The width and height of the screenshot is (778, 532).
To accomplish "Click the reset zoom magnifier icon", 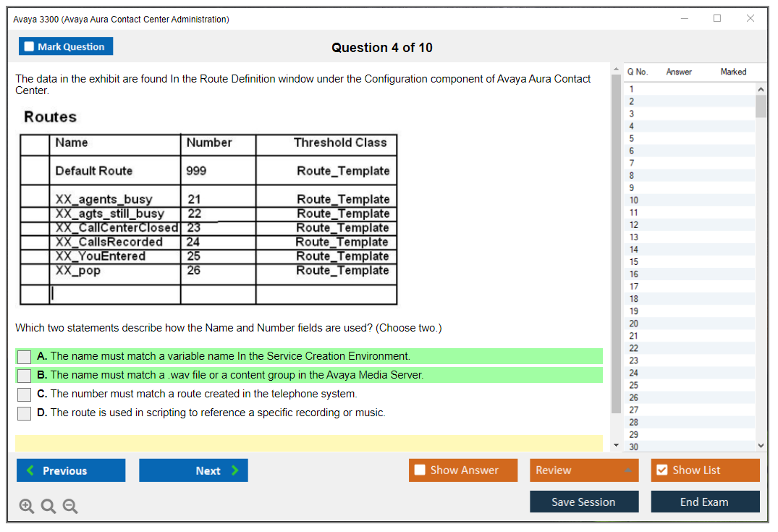I will (x=48, y=507).
